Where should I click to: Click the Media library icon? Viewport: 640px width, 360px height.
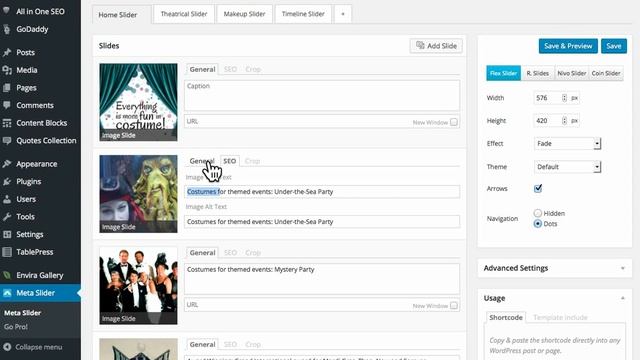tap(7, 70)
